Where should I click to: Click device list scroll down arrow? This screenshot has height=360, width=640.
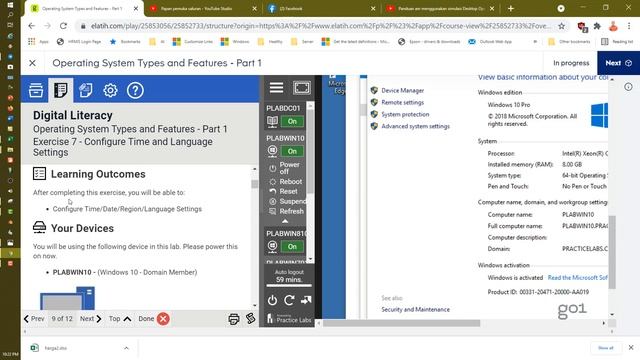(310, 259)
